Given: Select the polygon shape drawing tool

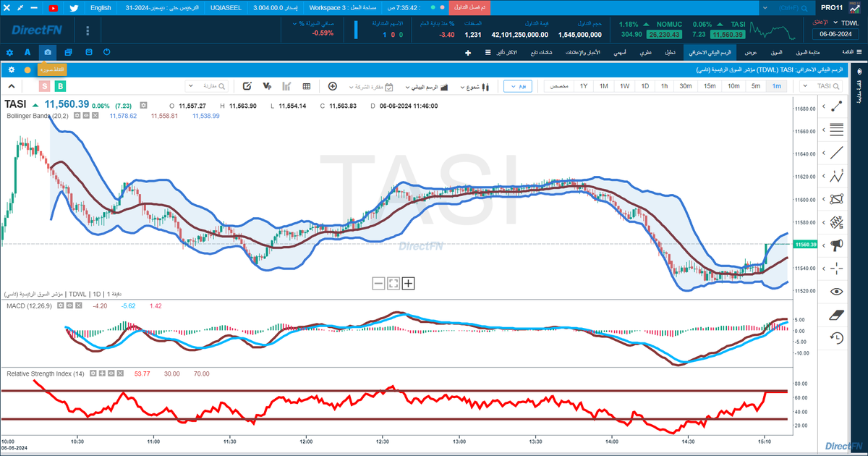Looking at the screenshot, I should pyautogui.click(x=837, y=199).
